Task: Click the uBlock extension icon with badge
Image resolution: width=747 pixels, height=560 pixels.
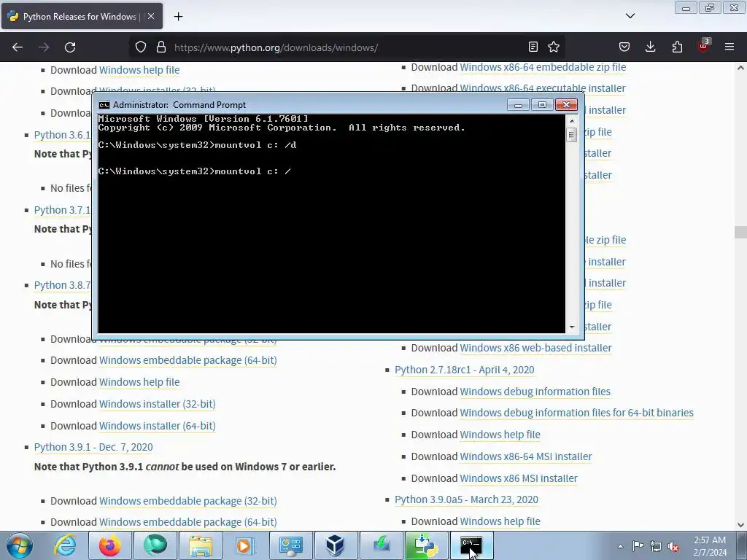Action: pos(704,46)
